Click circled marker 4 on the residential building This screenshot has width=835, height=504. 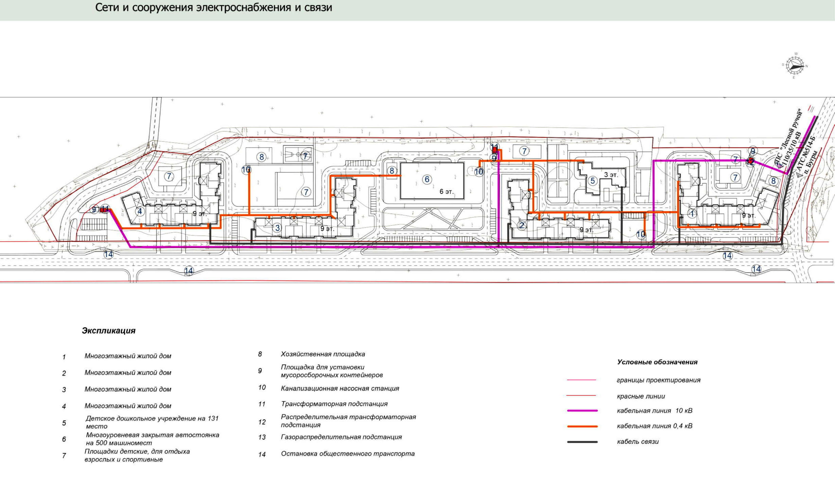pyautogui.click(x=140, y=212)
